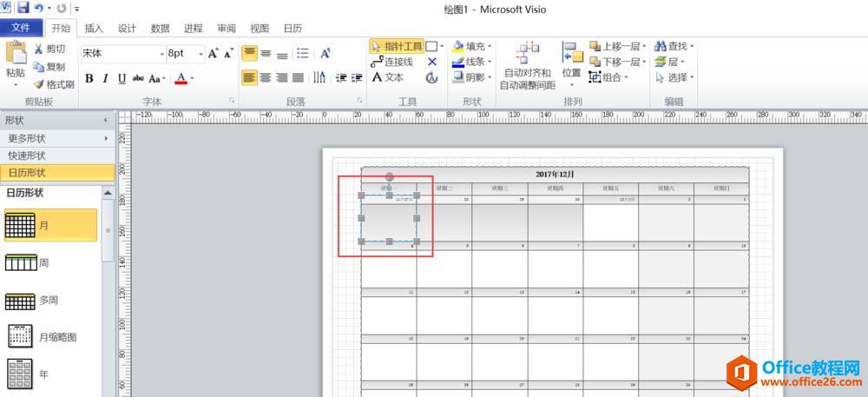The image size is (868, 397).
Task: Decrease font size with the small A icon
Action: coord(228,53)
